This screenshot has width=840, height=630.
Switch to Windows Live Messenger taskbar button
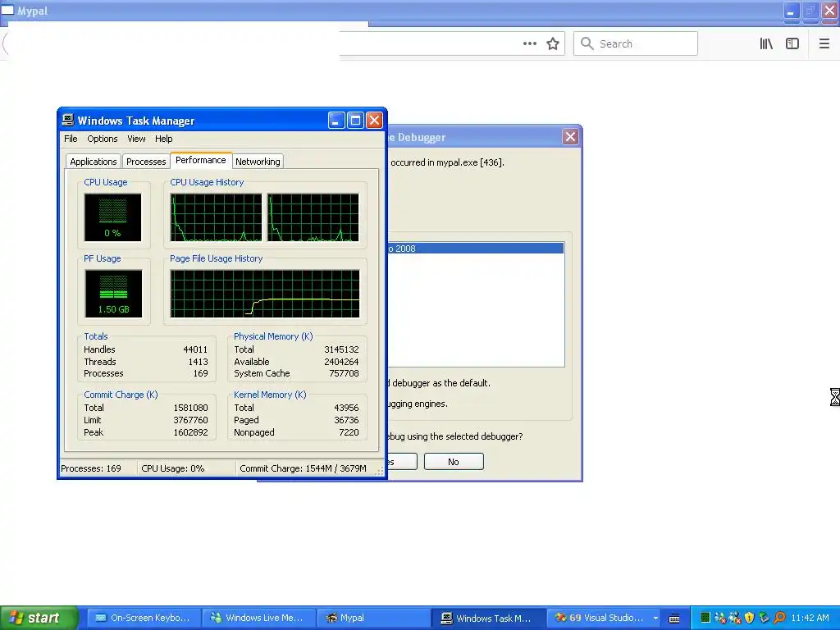click(x=258, y=618)
